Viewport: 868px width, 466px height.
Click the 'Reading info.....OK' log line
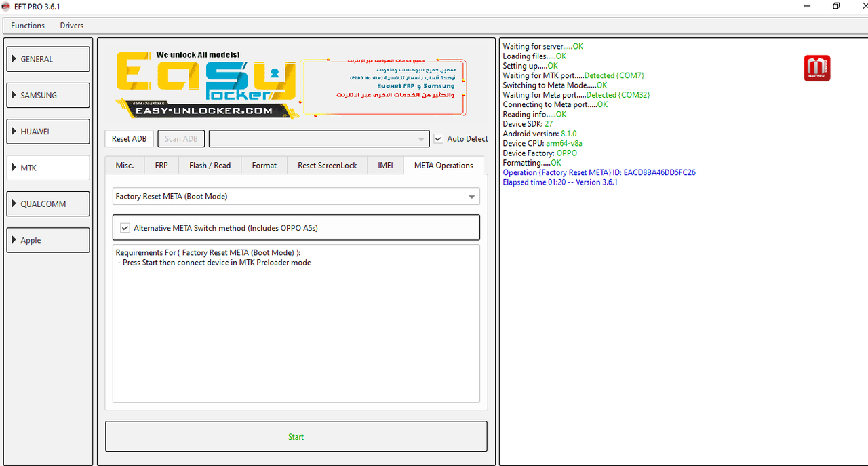tap(534, 115)
